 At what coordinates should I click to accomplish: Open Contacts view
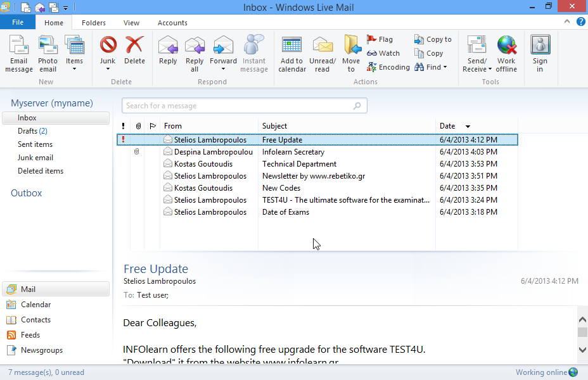(x=29, y=320)
